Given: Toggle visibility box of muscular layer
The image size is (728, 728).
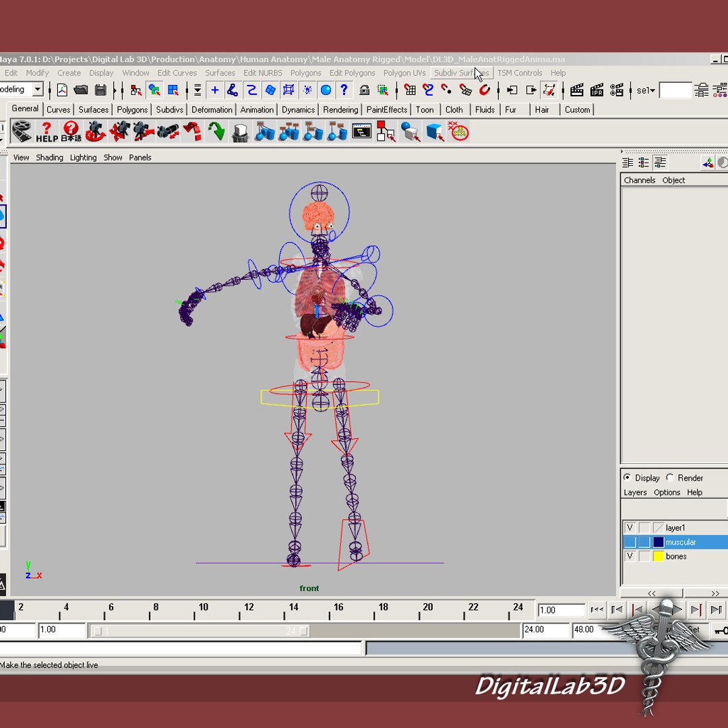Looking at the screenshot, I should pos(630,542).
